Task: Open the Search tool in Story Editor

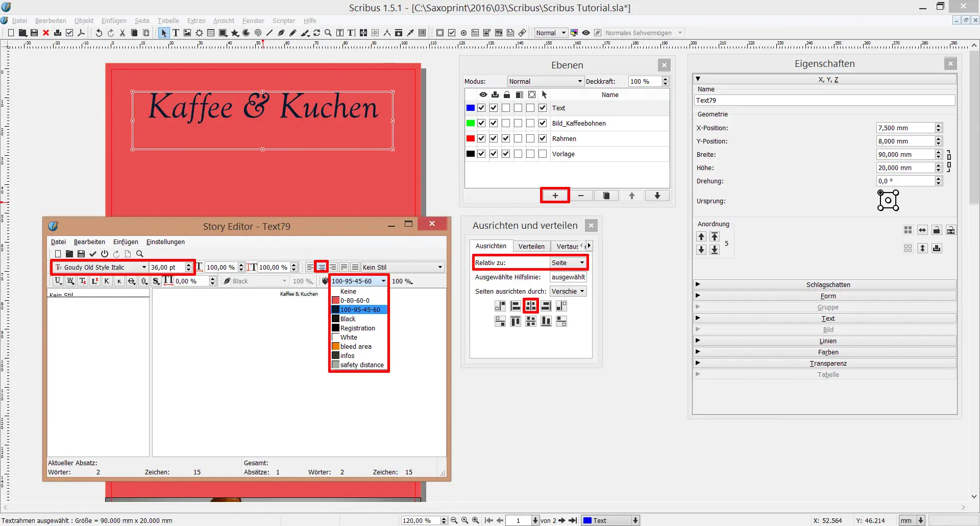Action: pyautogui.click(x=140, y=254)
